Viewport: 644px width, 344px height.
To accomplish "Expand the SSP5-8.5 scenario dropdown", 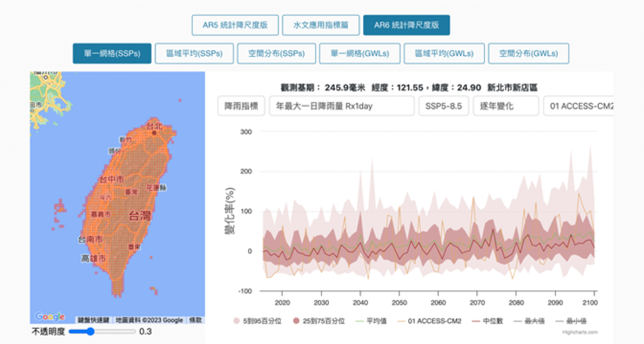I will [444, 106].
